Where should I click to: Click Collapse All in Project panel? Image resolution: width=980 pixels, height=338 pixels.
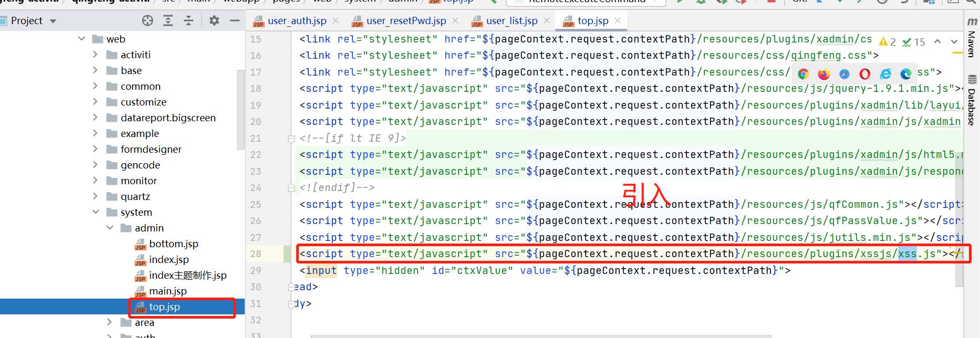pyautogui.click(x=189, y=20)
